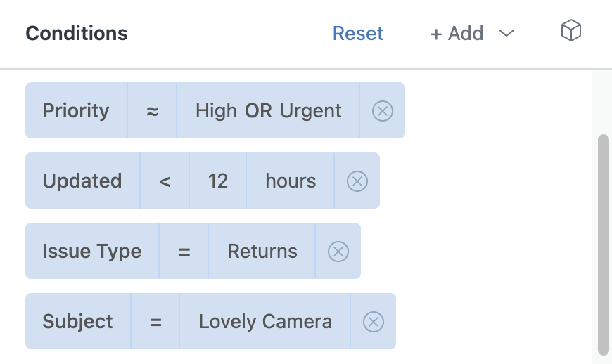Image resolution: width=612 pixels, height=364 pixels.
Task: Select the Issue Type field label
Action: click(92, 251)
